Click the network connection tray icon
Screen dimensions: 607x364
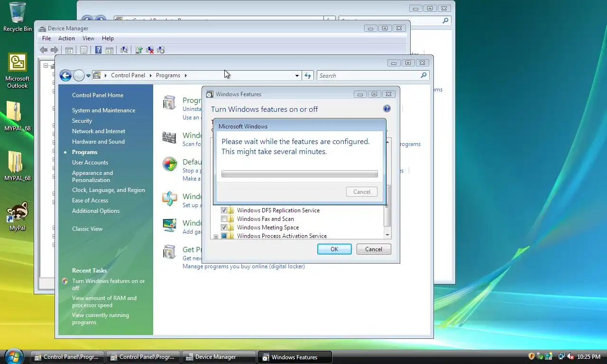(x=561, y=356)
